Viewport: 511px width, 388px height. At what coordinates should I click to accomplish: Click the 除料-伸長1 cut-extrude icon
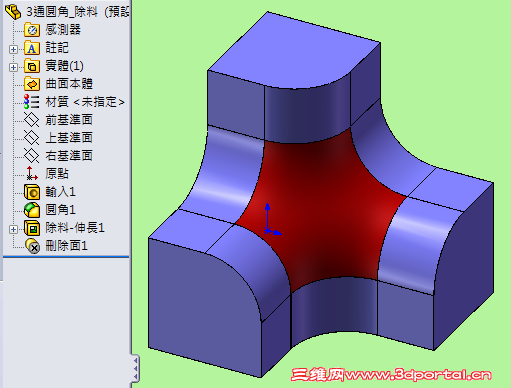click(32, 228)
